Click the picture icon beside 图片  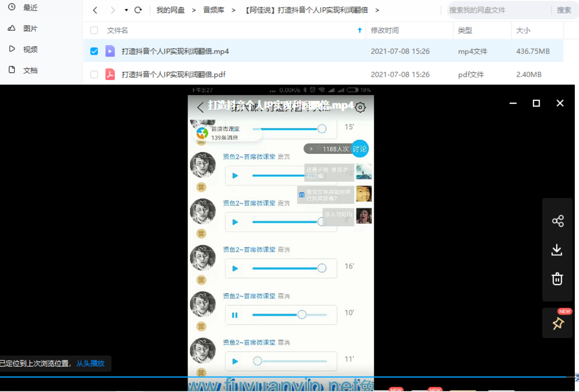(12, 28)
